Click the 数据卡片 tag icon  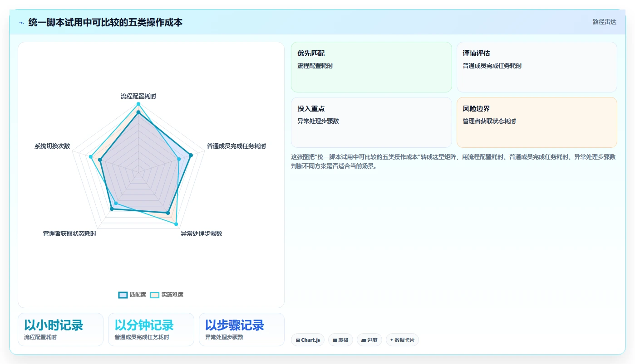coord(392,340)
